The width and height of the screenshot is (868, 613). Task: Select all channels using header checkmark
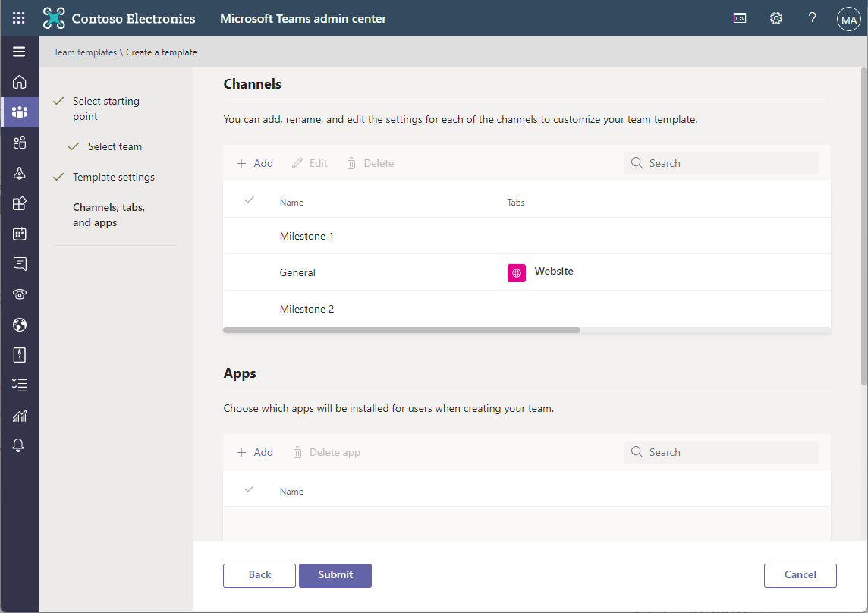pyautogui.click(x=248, y=200)
